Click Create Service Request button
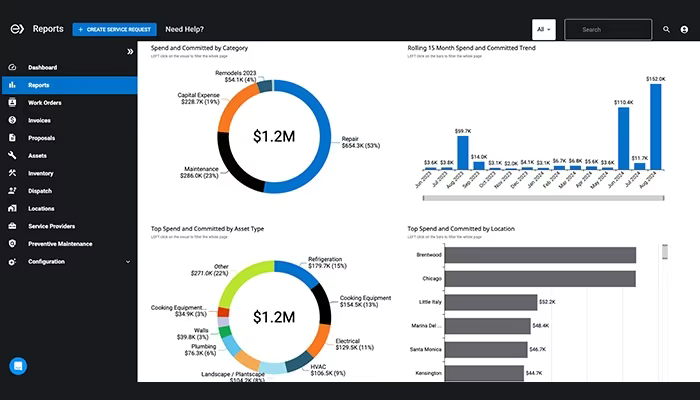Screen dimensions: 700x400 click(x=114, y=29)
